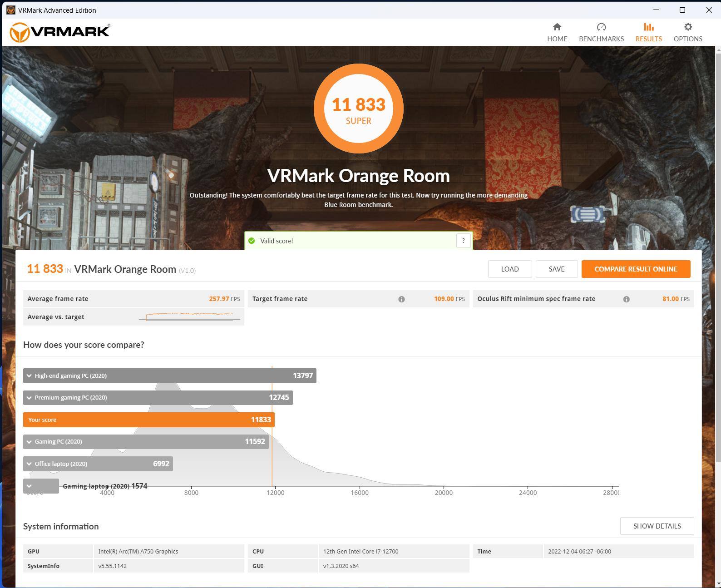The height and width of the screenshot is (588, 721).
Task: Click the green valid score checkmark
Action: (x=252, y=241)
